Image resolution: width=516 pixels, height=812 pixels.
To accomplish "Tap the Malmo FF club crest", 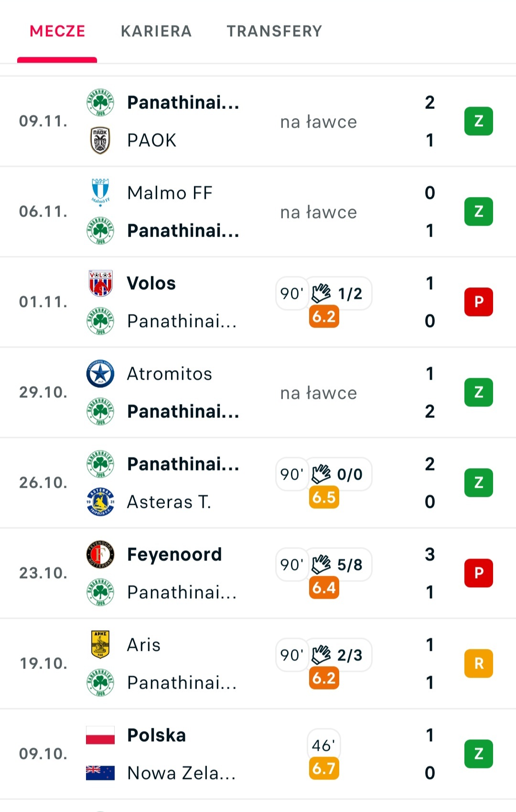I will [x=100, y=192].
